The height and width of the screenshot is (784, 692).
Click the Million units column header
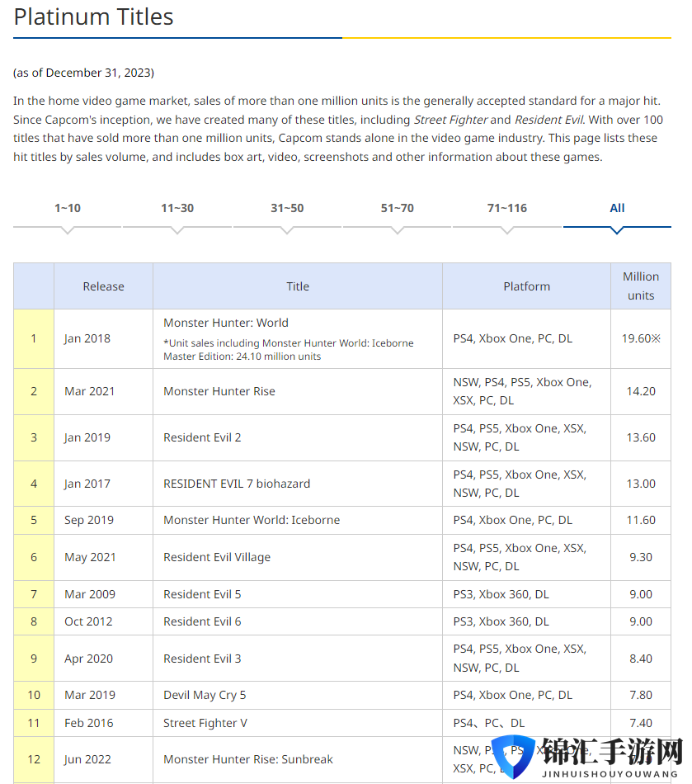(x=641, y=286)
